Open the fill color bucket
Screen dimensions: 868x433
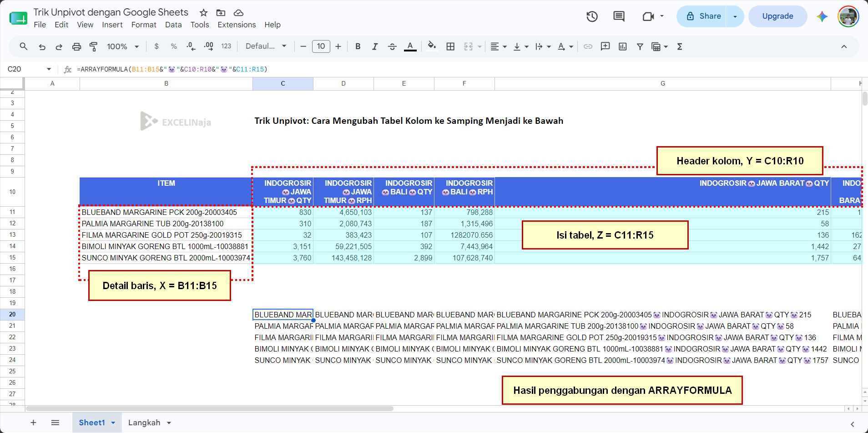click(x=432, y=46)
